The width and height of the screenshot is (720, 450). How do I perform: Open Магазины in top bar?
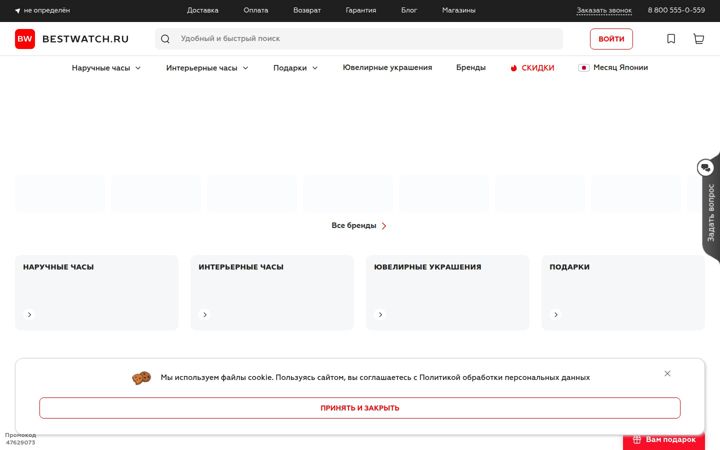tap(459, 10)
